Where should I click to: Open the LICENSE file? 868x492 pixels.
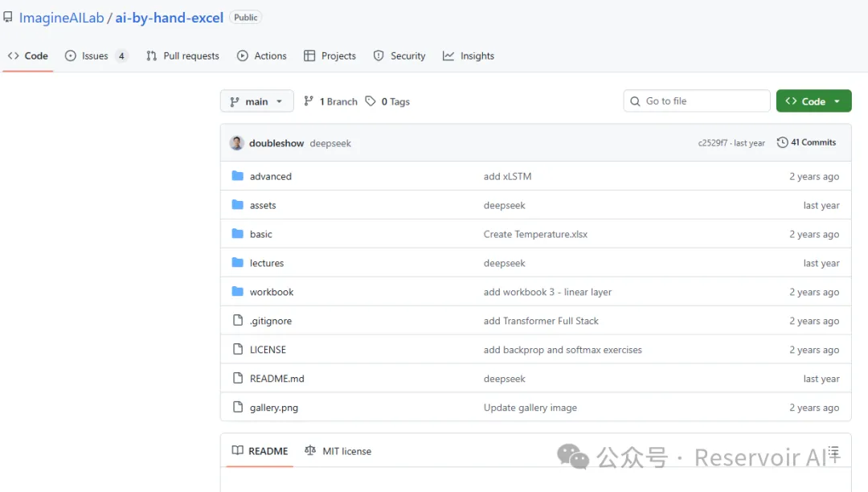click(268, 350)
